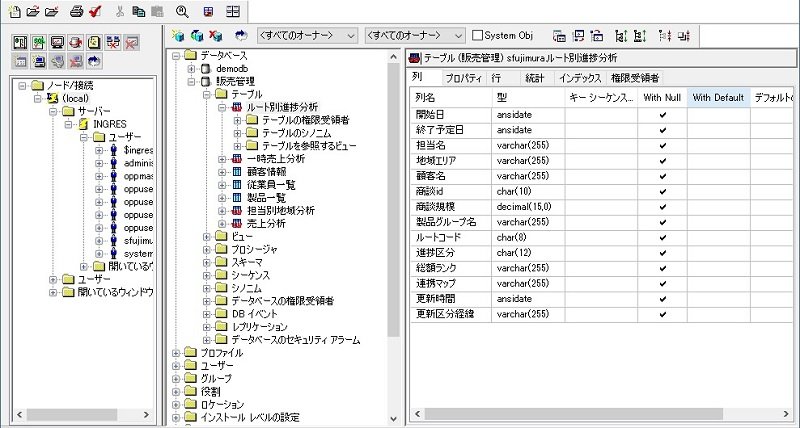
Task: Switch to the プロパティ tab
Action: point(464,78)
